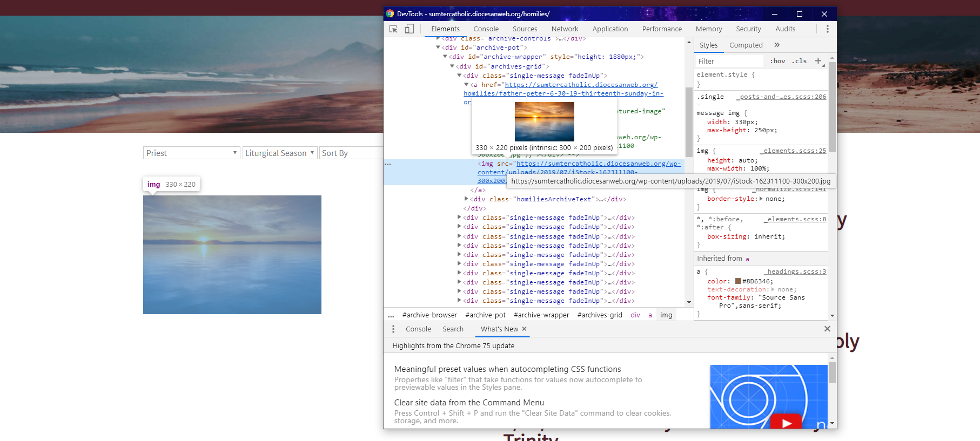Toggle the device toolbar icon
The image size is (980, 441).
coord(409,29)
